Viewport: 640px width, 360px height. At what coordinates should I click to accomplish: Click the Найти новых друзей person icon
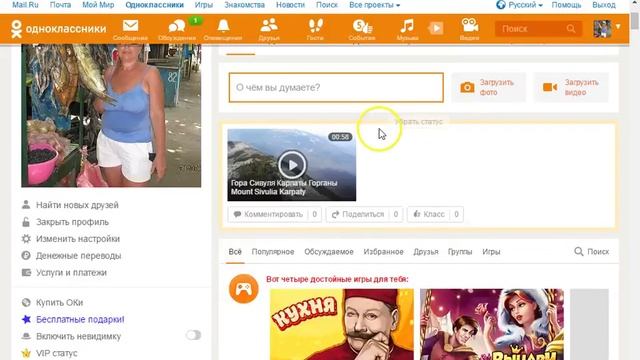(x=26, y=204)
